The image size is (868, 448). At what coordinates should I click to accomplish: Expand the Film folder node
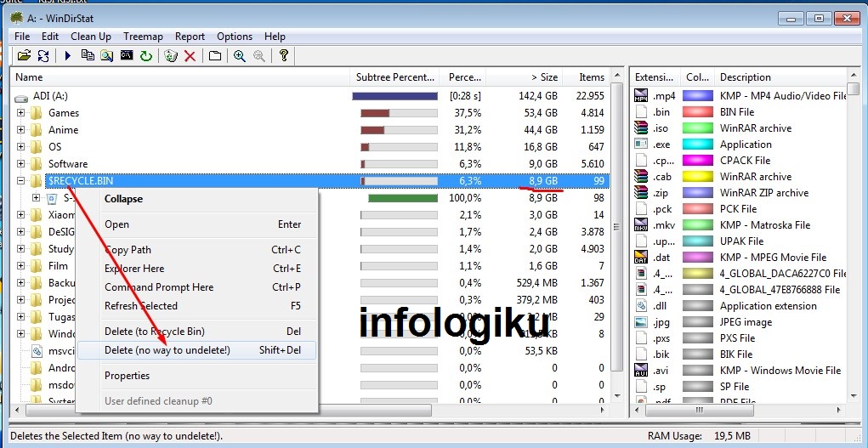point(20,266)
